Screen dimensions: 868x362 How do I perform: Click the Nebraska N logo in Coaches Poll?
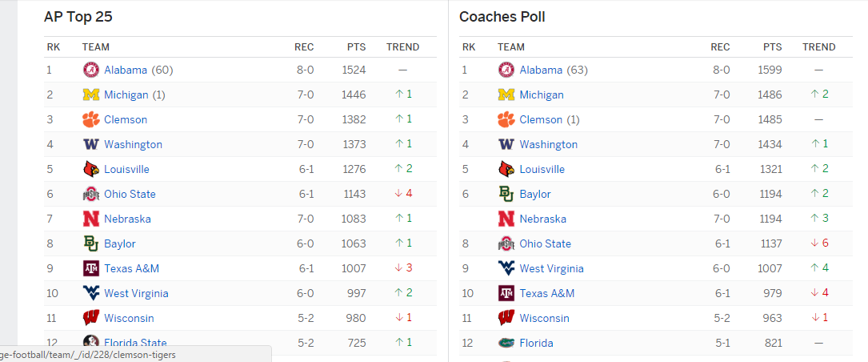pos(506,219)
